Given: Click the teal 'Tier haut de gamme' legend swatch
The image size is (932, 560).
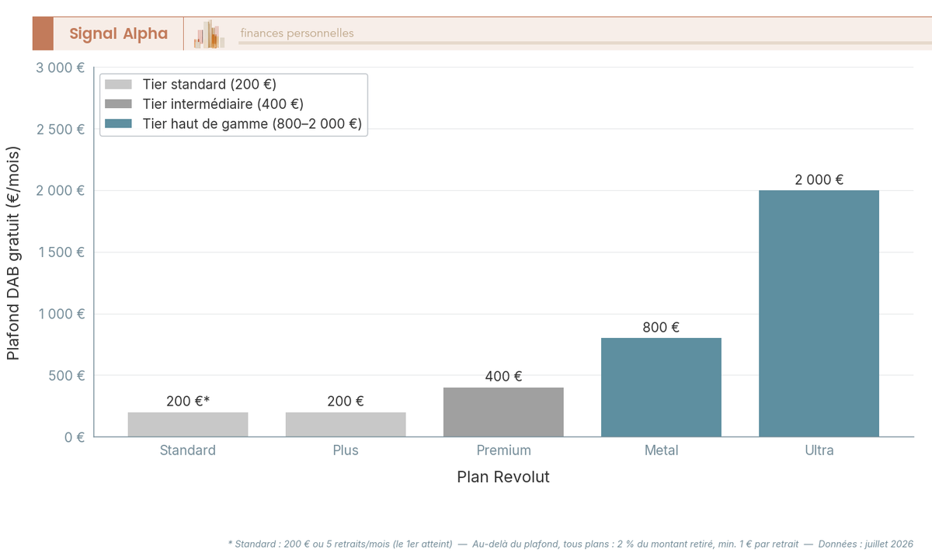Looking at the screenshot, I should (x=119, y=123).
